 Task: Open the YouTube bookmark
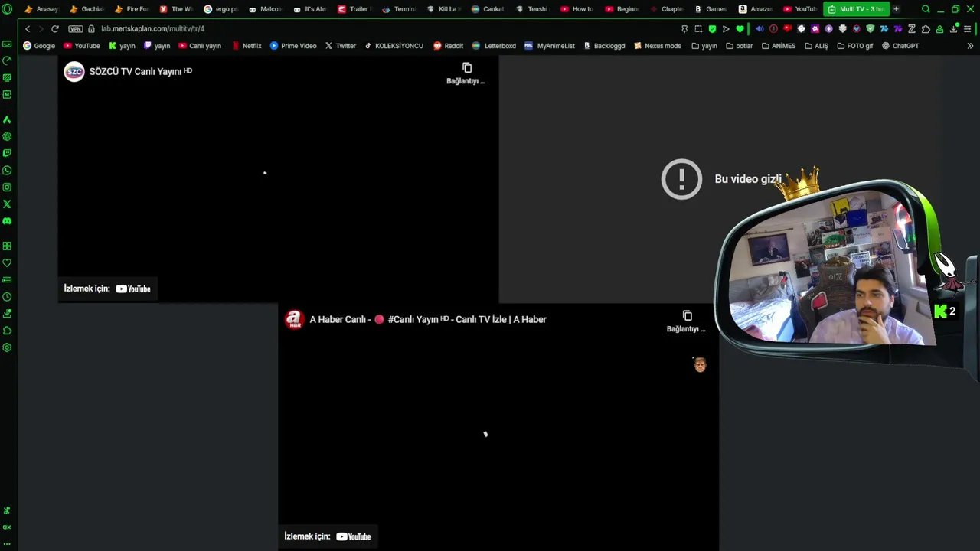click(x=82, y=46)
